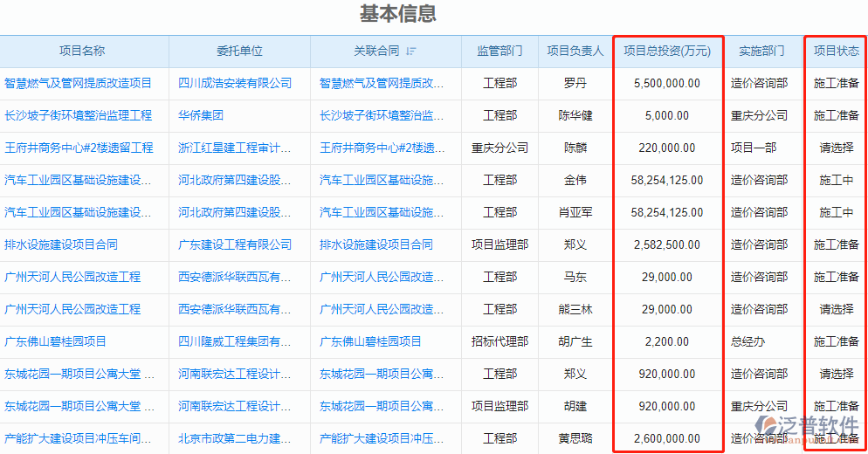Open contract 长沙坡子街环境整治监 in 关联合同 column

pos(382,115)
